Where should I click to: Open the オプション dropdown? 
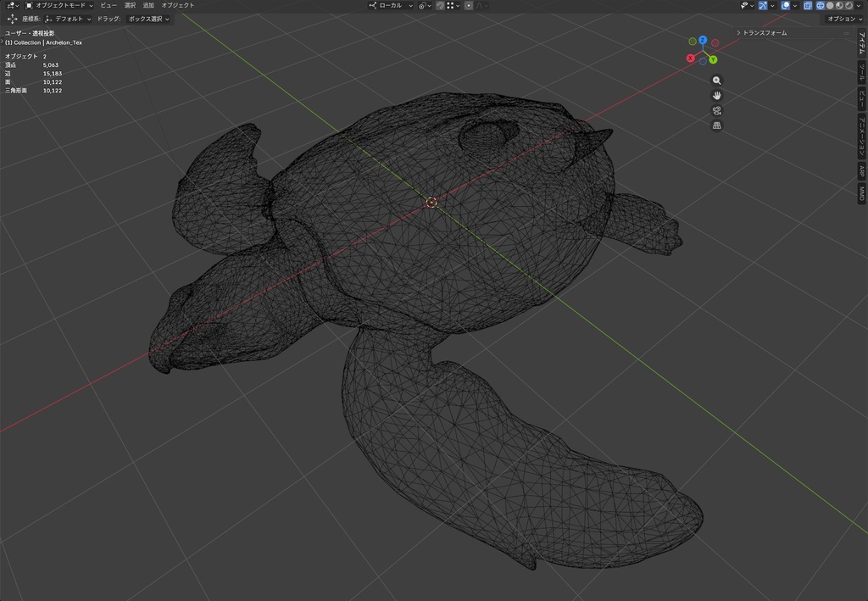pyautogui.click(x=843, y=19)
